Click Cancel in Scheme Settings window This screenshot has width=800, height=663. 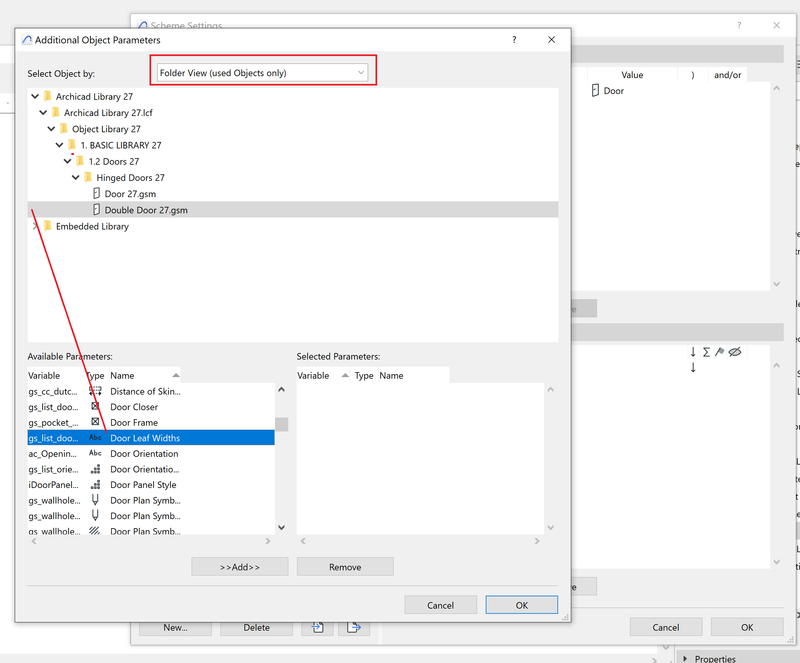point(666,627)
